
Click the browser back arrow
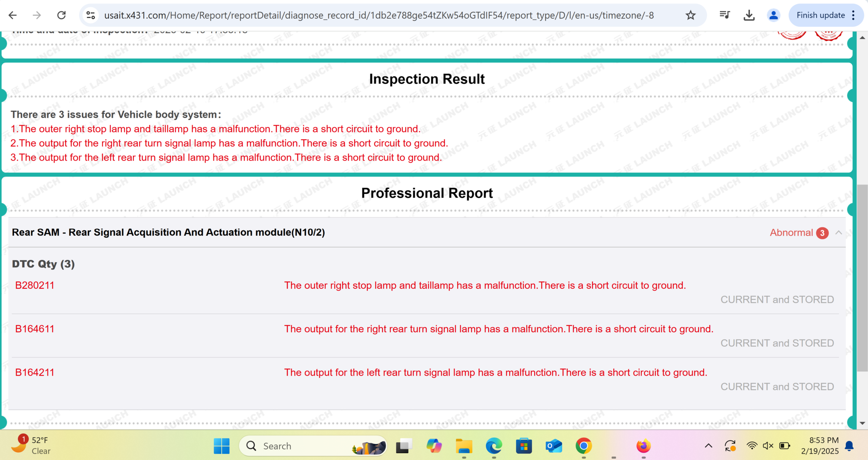(13, 15)
